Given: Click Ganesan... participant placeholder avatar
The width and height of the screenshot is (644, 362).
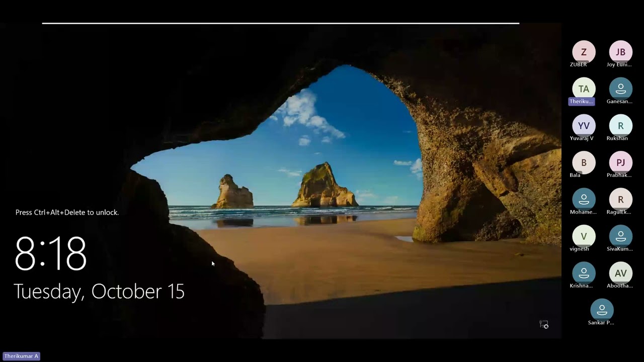Looking at the screenshot, I should click(x=621, y=89).
